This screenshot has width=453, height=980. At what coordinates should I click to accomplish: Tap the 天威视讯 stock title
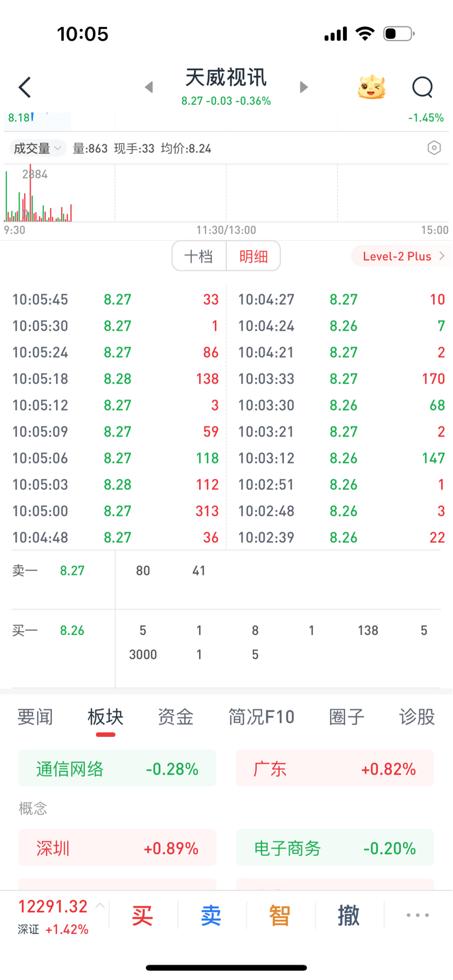(226, 78)
